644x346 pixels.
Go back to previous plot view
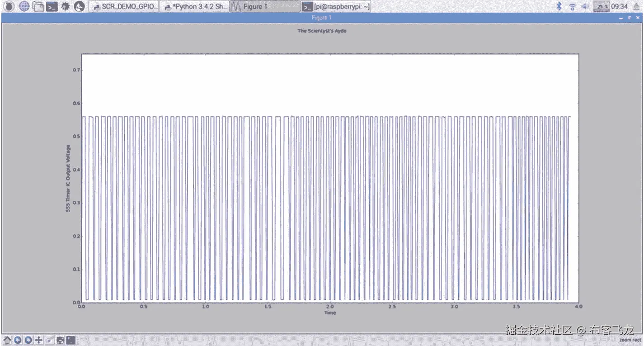[x=17, y=340]
